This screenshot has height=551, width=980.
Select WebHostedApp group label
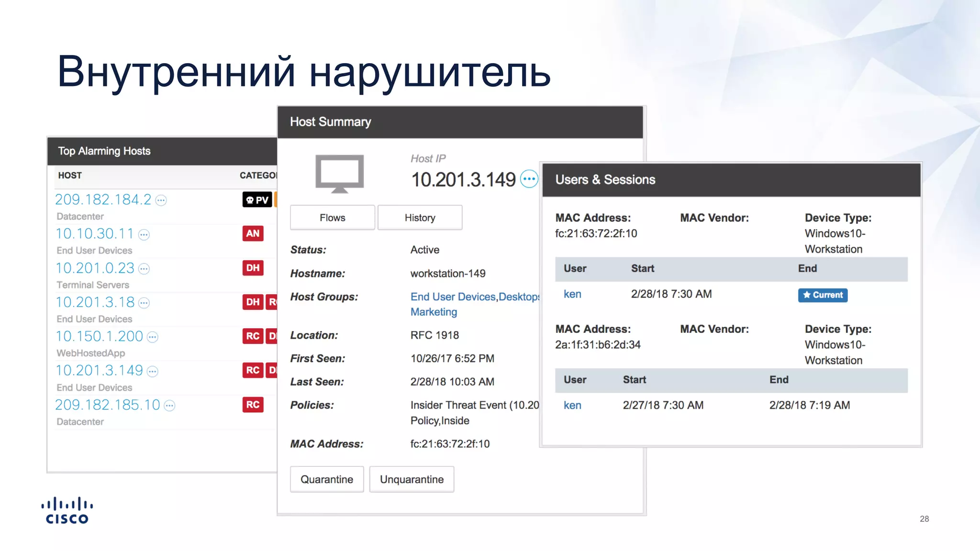pyautogui.click(x=91, y=353)
